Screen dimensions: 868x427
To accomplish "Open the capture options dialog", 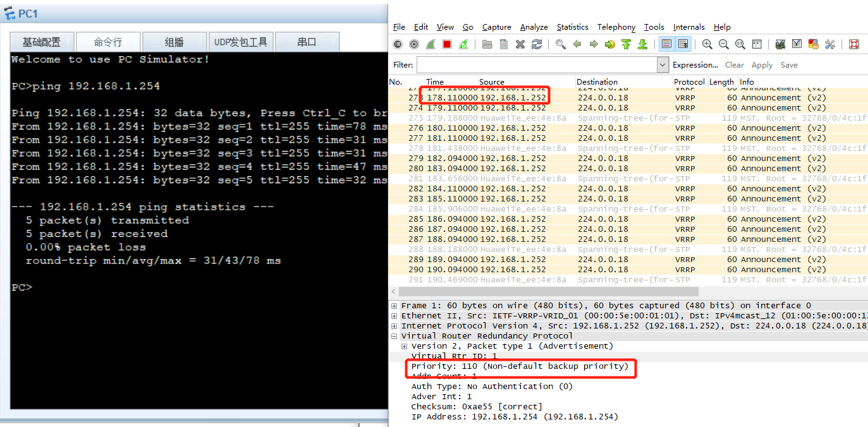I will pyautogui.click(x=414, y=44).
